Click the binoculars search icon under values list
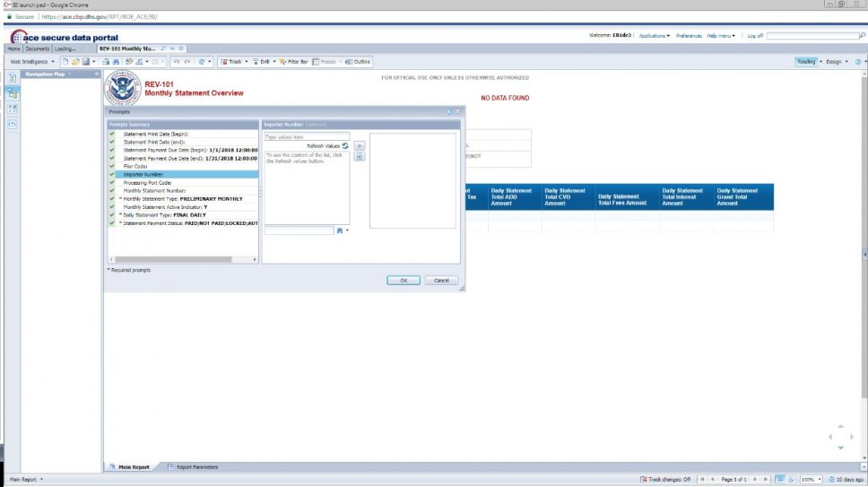 (340, 230)
